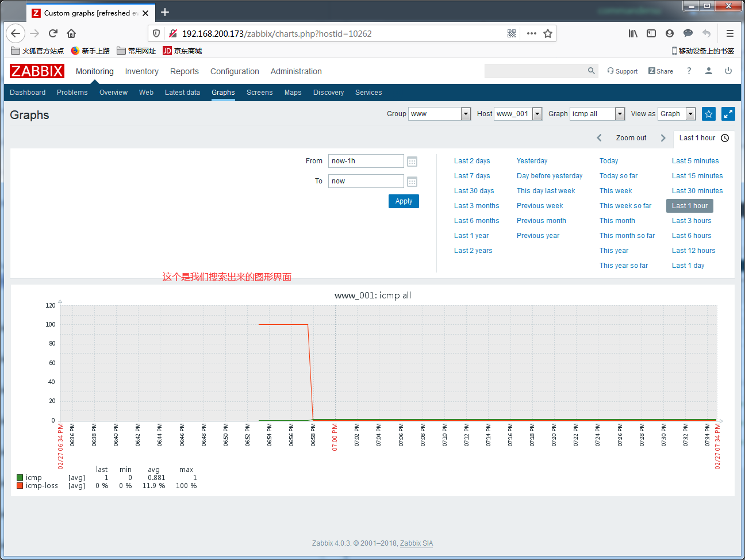Open the Configuration main menu
The image size is (745, 560).
(x=235, y=71)
